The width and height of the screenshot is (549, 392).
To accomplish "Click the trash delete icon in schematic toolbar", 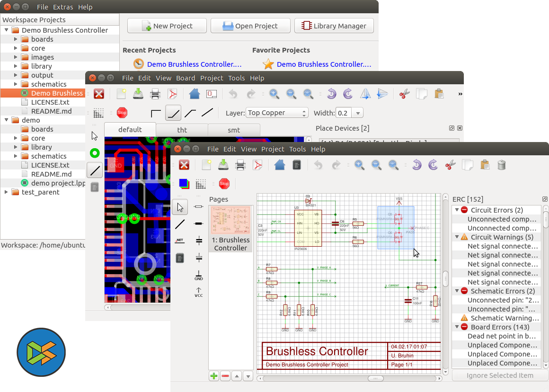I will point(502,165).
